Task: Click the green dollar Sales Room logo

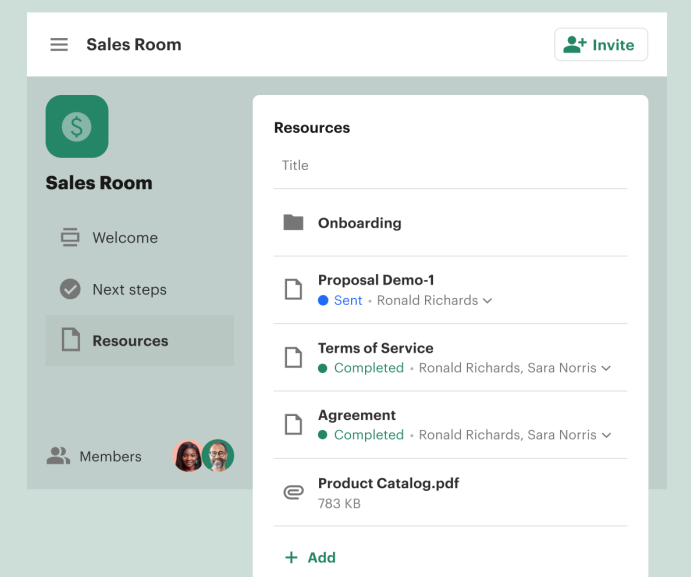Action: [x=77, y=127]
